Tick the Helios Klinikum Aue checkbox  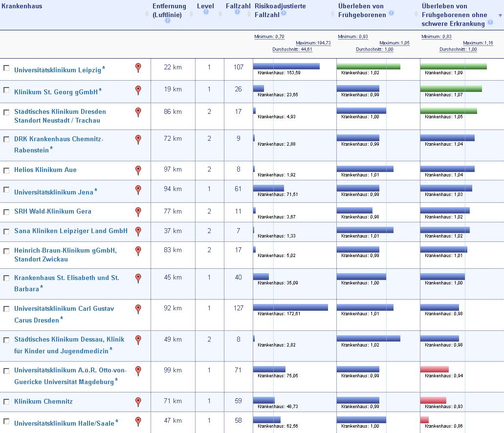(x=6, y=171)
